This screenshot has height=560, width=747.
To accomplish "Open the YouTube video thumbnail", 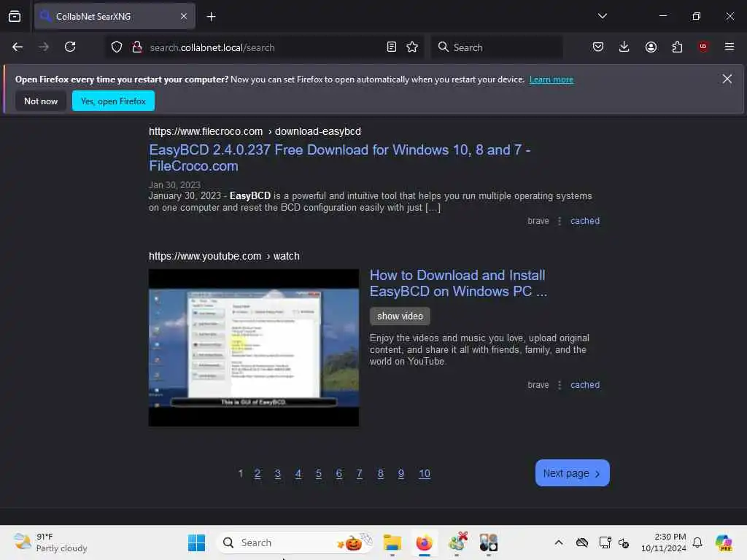I will 254,348.
